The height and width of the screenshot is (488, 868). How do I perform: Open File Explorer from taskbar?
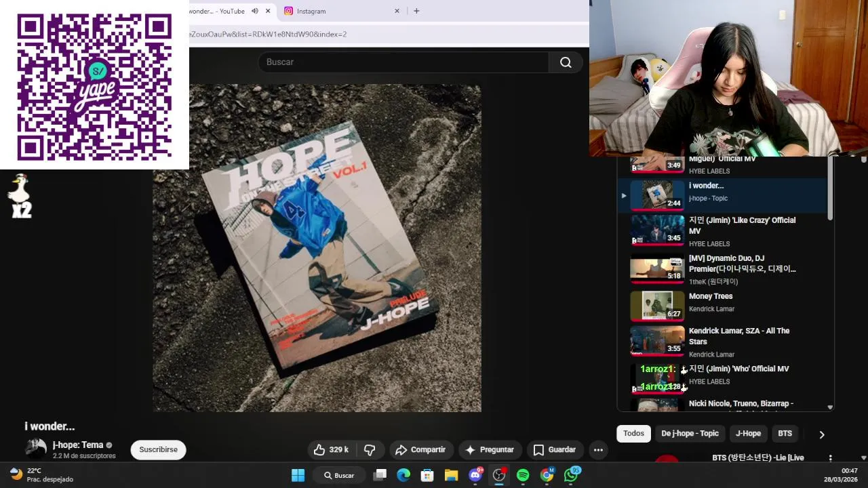pos(451,475)
